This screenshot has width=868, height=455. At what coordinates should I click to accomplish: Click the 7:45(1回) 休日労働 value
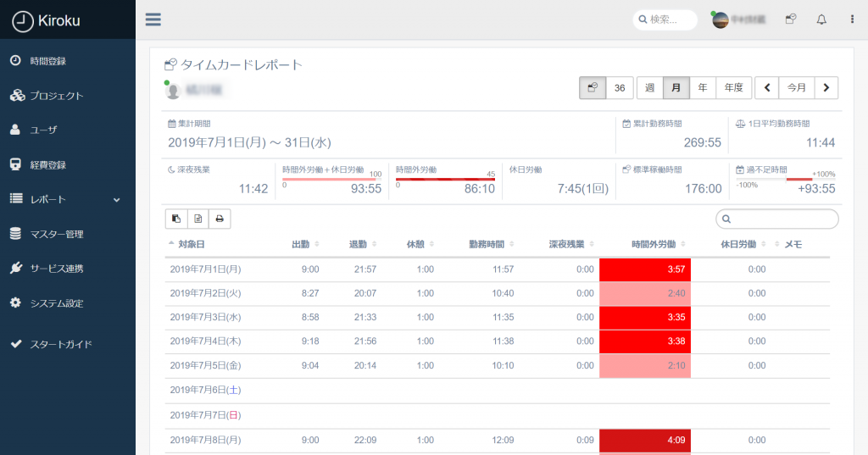point(583,189)
